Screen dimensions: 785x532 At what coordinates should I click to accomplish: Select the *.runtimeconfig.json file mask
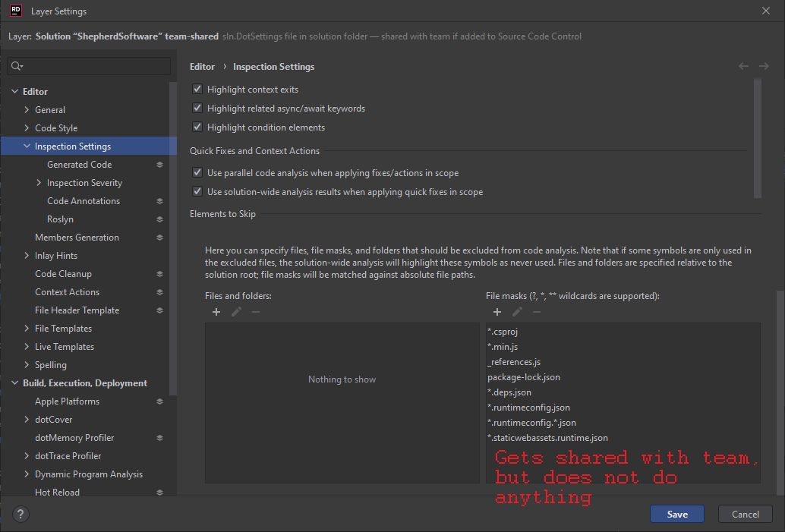tap(528, 408)
